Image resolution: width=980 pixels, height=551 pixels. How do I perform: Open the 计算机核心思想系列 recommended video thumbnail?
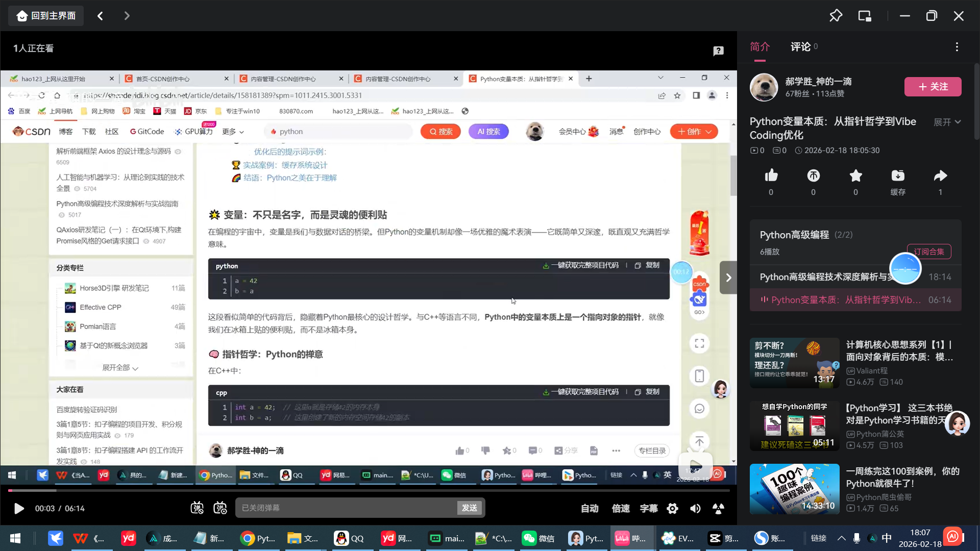tap(794, 363)
